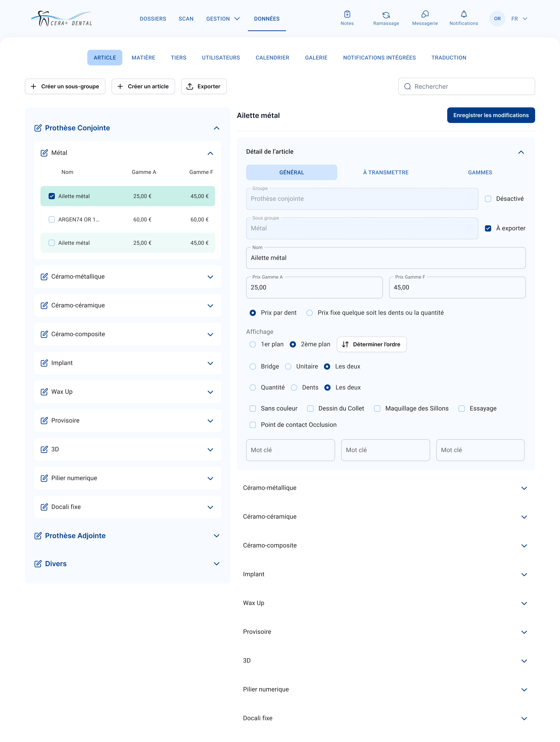The width and height of the screenshot is (560, 742).
Task: Open the Messagerie chat icon
Action: tap(425, 14)
